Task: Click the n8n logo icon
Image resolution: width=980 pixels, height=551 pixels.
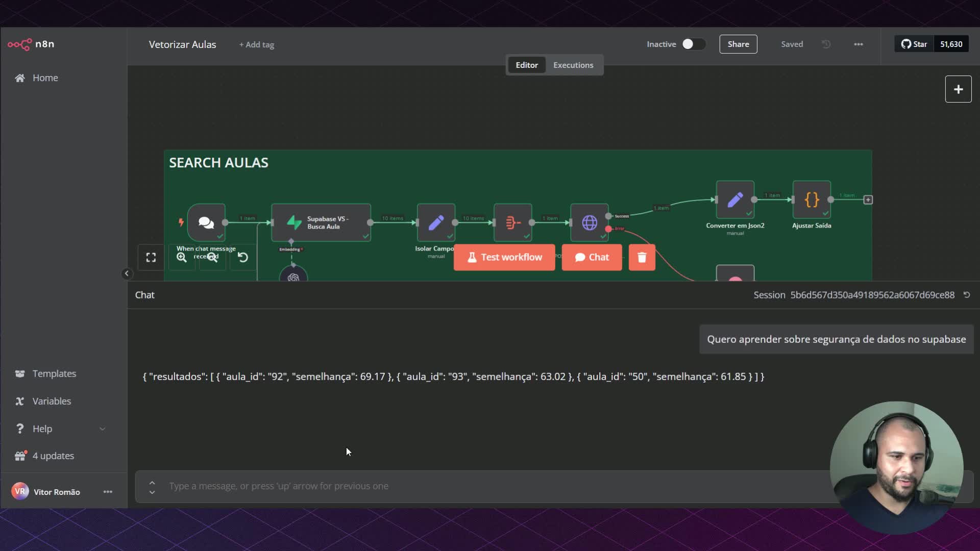Action: click(x=19, y=44)
